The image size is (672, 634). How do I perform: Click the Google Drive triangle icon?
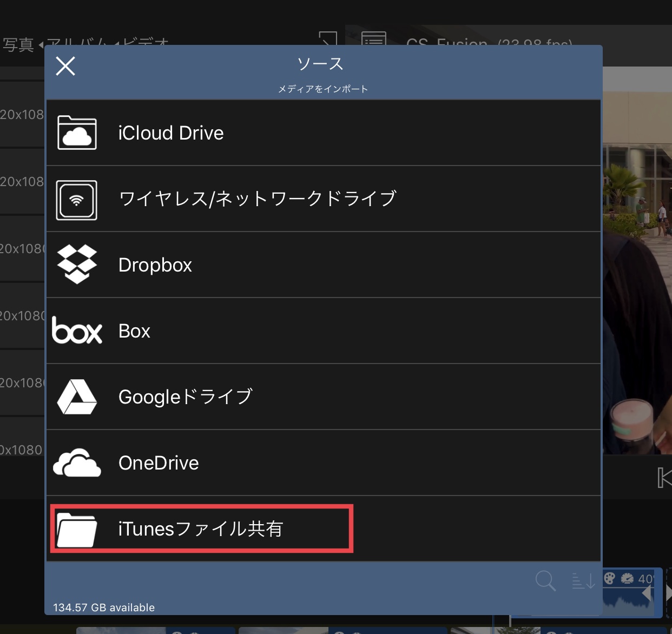click(x=77, y=397)
